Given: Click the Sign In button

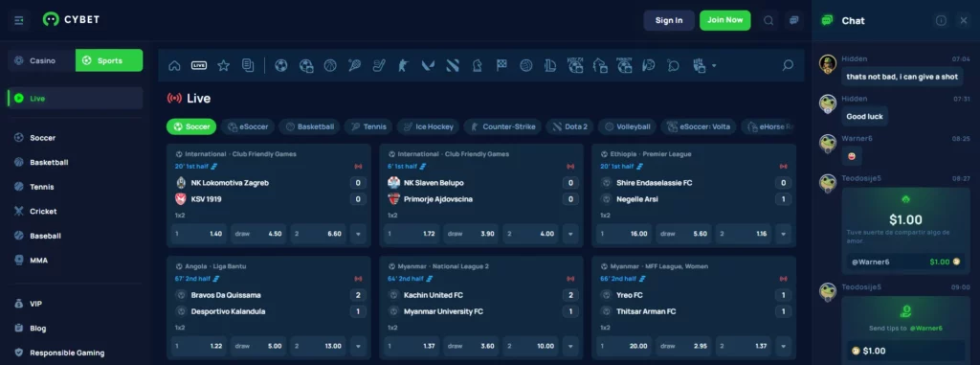Looking at the screenshot, I should click(669, 20).
